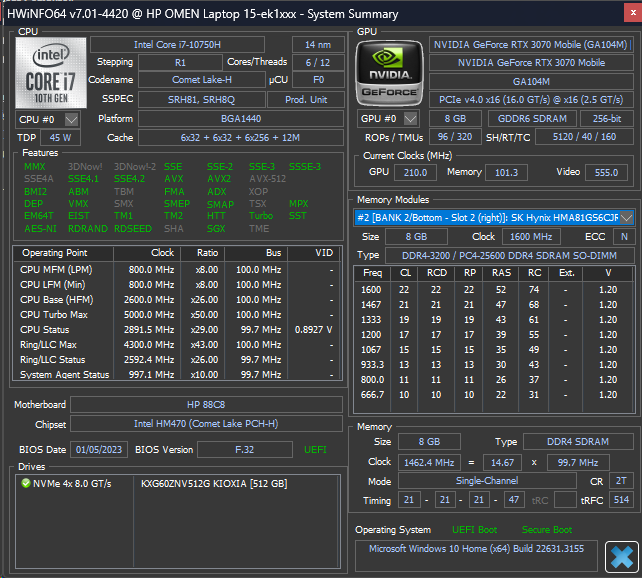Click the SGX feature label
The height and width of the screenshot is (578, 642).
point(216,228)
